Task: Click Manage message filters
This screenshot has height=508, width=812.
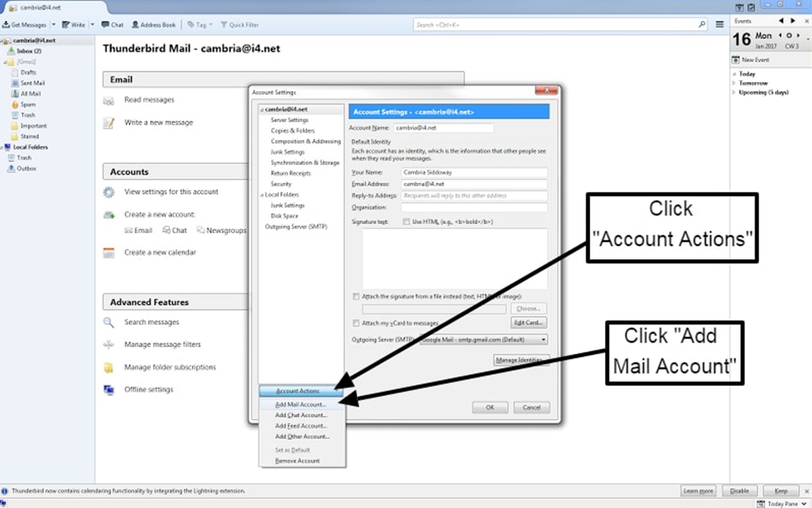Action: pyautogui.click(x=163, y=345)
